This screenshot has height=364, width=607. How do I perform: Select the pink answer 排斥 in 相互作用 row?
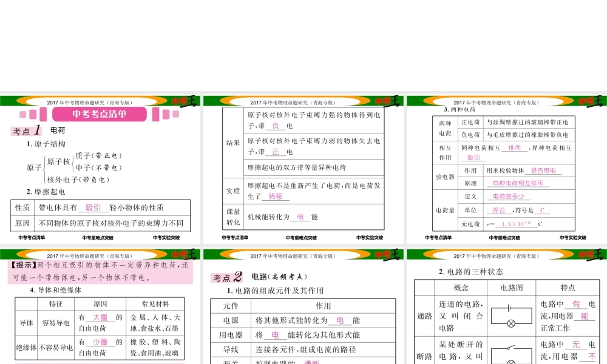[515, 148]
